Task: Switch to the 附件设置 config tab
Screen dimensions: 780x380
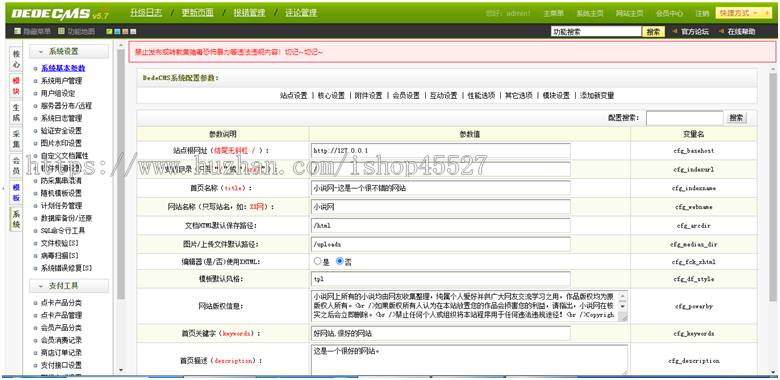Action: [x=369, y=95]
